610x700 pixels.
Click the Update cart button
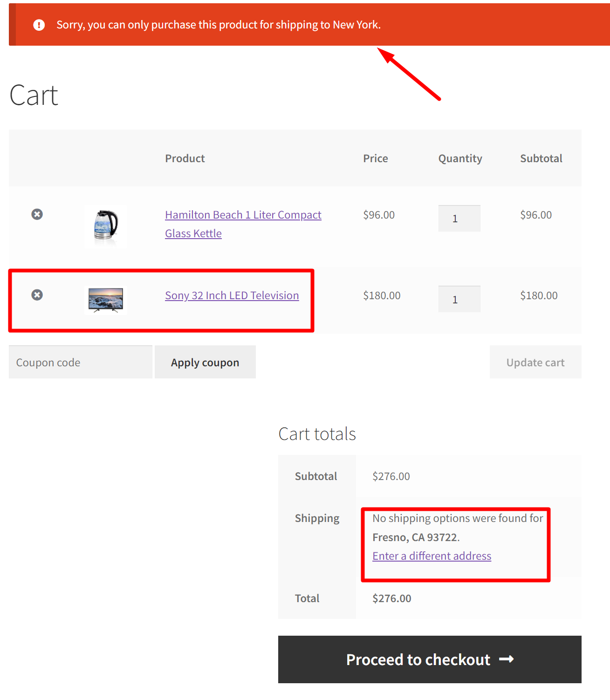[x=535, y=362]
